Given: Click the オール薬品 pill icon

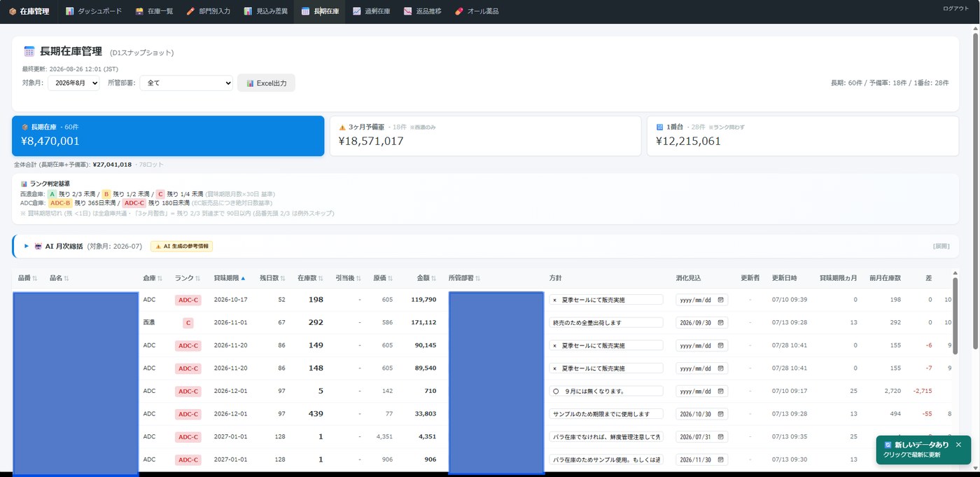Looking at the screenshot, I should pos(458,11).
